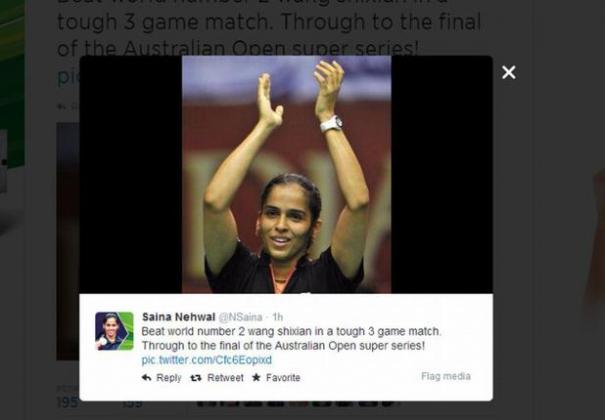This screenshot has height=420, width=605.
Task: Click the tweet text about wang shixian
Action: [x=291, y=338]
